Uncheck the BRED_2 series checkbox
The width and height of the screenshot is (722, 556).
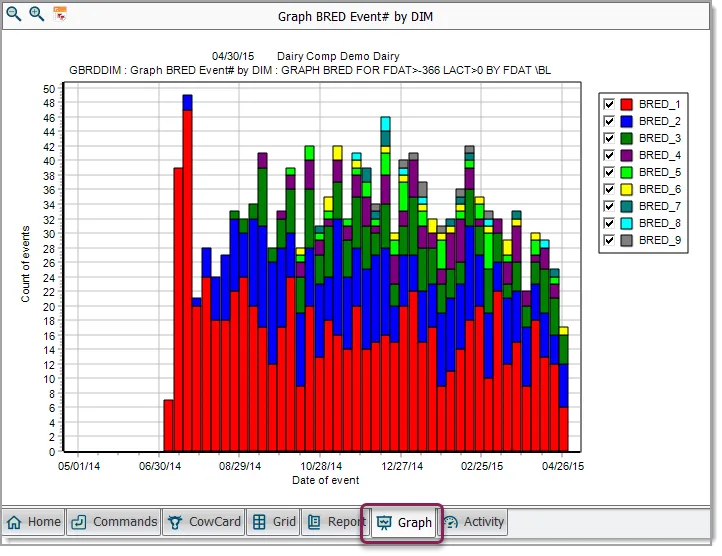[609, 121]
